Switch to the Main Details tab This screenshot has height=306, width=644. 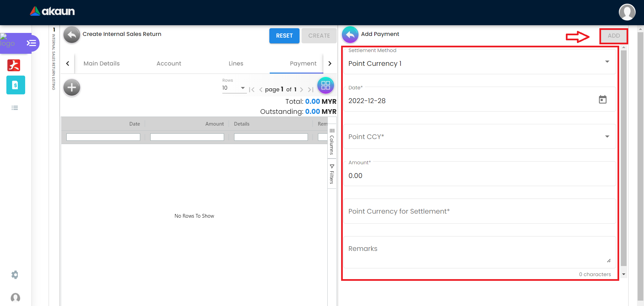[x=101, y=63]
